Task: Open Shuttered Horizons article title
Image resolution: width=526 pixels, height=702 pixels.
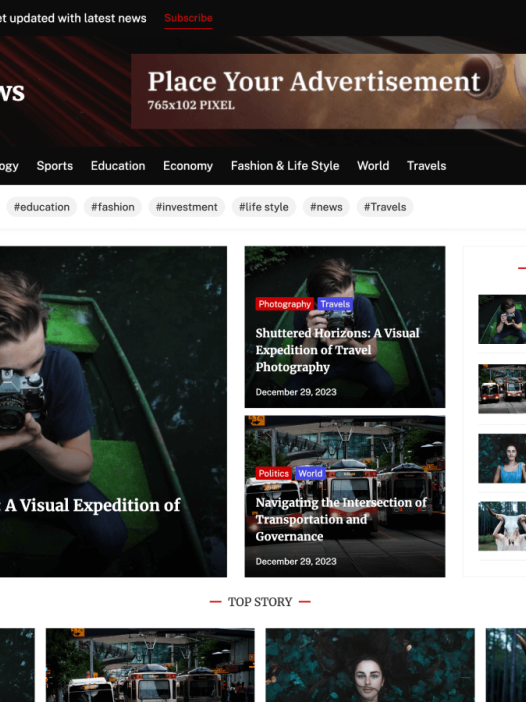Action: point(338,350)
